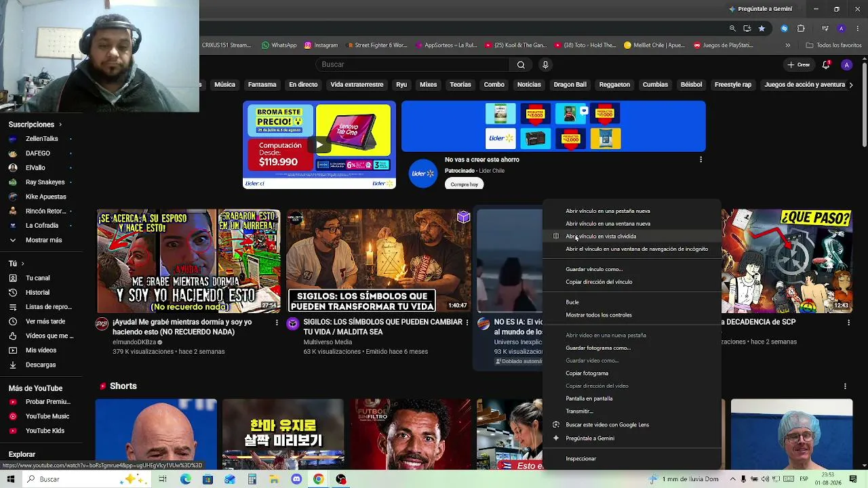Screen dimensions: 868x488
Task: Expand the Suscripciones section heading
Action: 35,125
